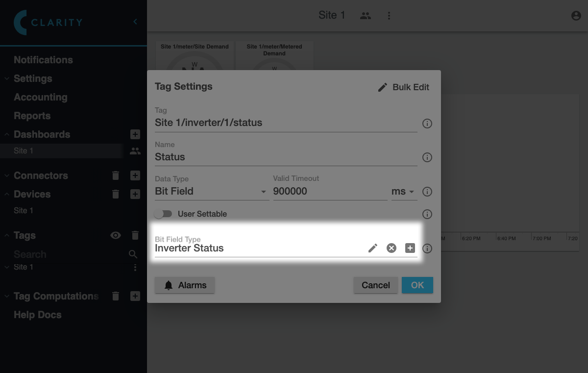
Task: Open Notifications in the sidebar
Action: tap(43, 60)
